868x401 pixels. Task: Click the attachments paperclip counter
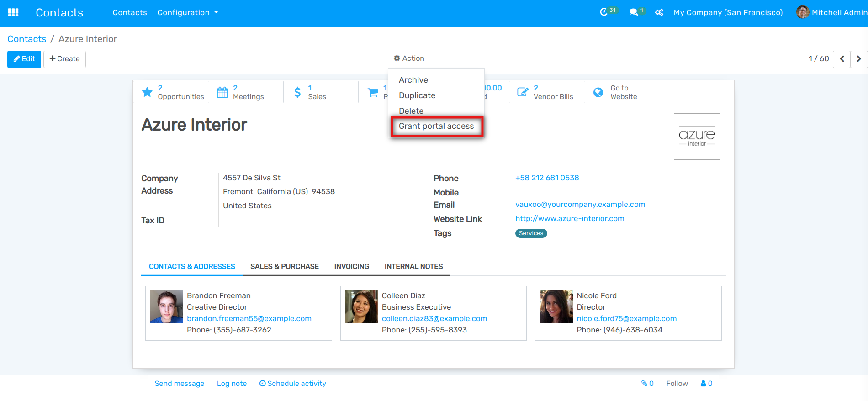point(647,384)
